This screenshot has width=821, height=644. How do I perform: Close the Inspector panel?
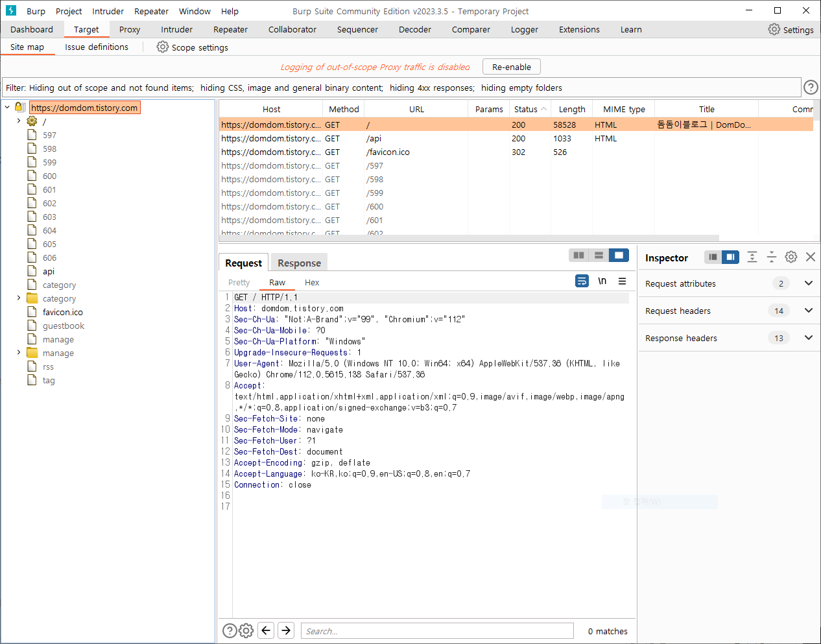811,257
